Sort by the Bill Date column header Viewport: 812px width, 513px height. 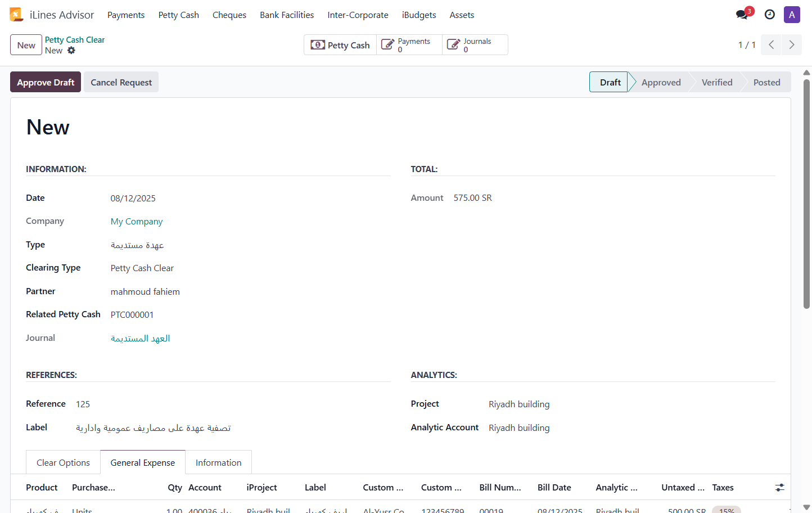554,488
